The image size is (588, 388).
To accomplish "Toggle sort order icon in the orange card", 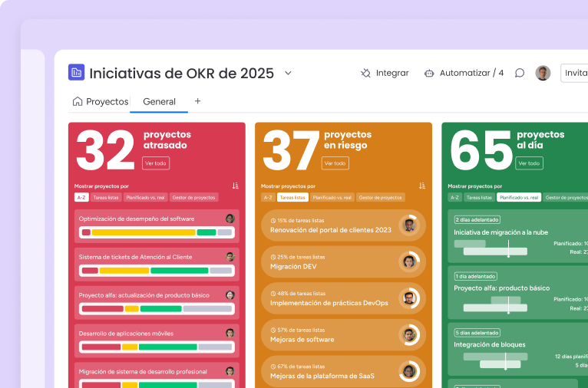I will tap(422, 186).
